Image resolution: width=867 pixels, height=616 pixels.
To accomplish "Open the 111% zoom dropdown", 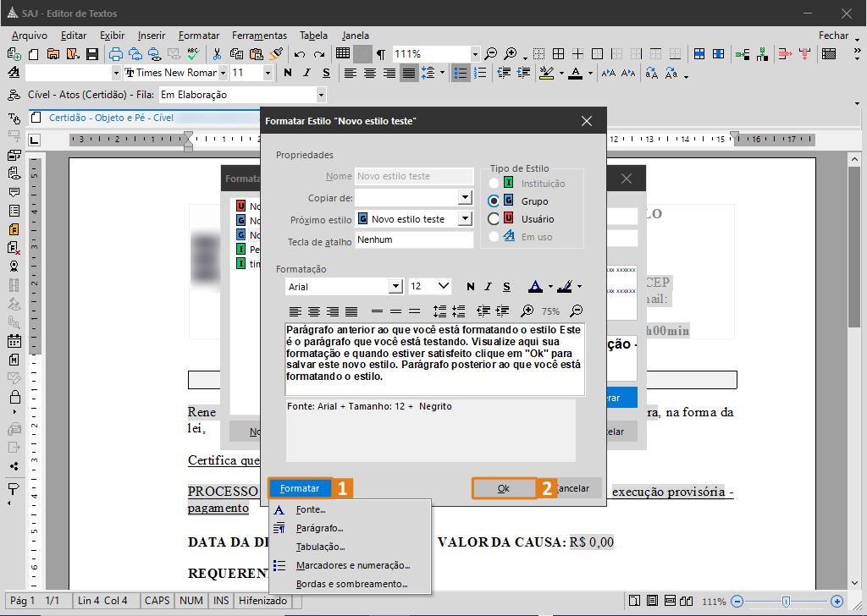I will click(475, 54).
